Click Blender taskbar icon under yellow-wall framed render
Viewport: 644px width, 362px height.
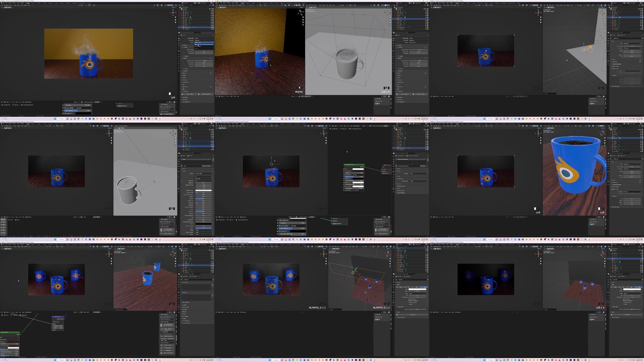(x=160, y=119)
